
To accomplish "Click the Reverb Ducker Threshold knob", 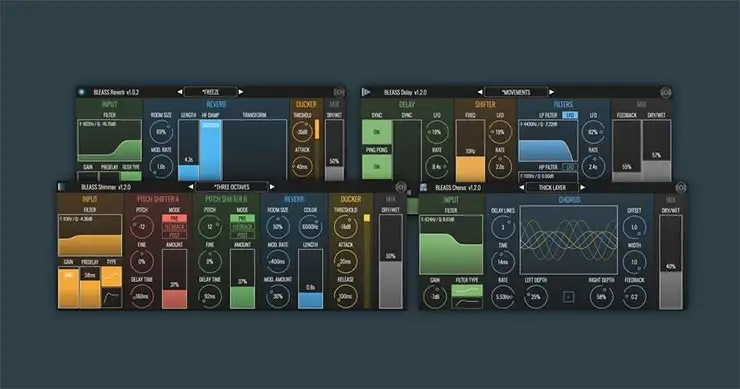I will click(x=302, y=132).
